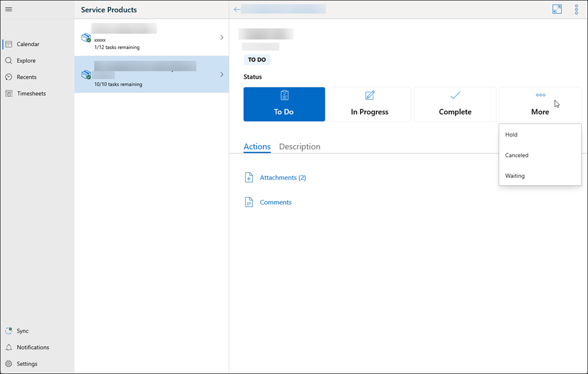Image resolution: width=588 pixels, height=374 pixels.
Task: Expand chevron for 1/12 tasks remaining item
Action: tap(222, 38)
